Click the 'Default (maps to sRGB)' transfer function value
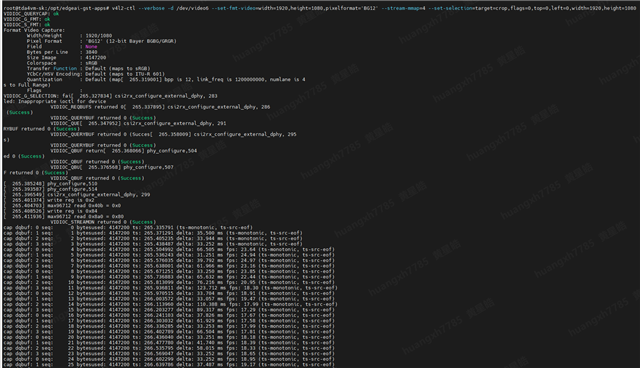The height and width of the screenshot is (368, 640). (118, 69)
